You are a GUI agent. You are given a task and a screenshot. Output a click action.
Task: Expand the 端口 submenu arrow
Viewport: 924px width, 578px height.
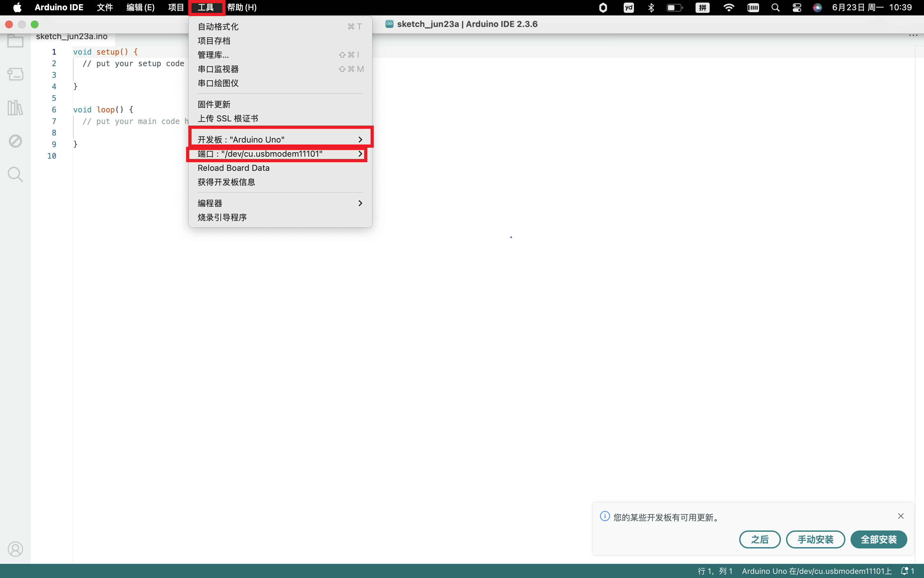point(360,154)
